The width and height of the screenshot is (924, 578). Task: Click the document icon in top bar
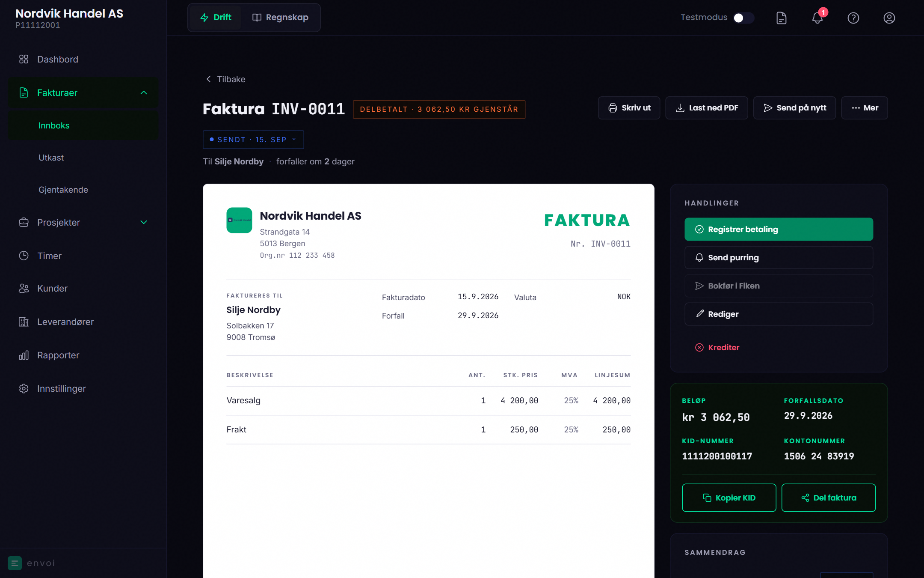click(x=781, y=18)
